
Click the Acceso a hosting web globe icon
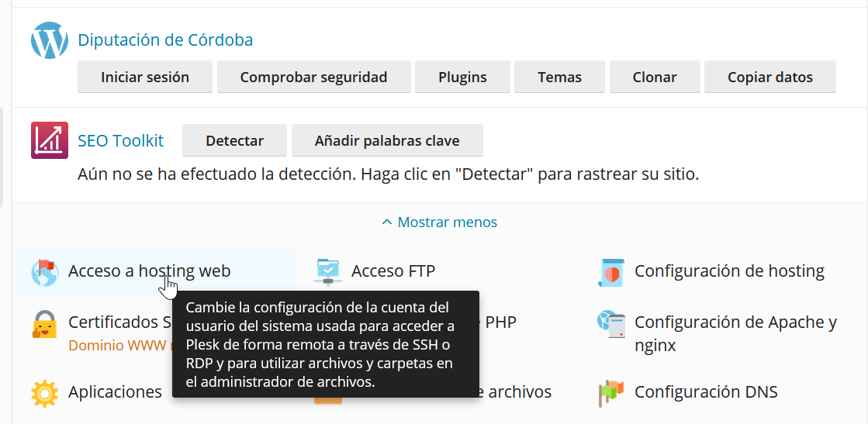(x=44, y=272)
